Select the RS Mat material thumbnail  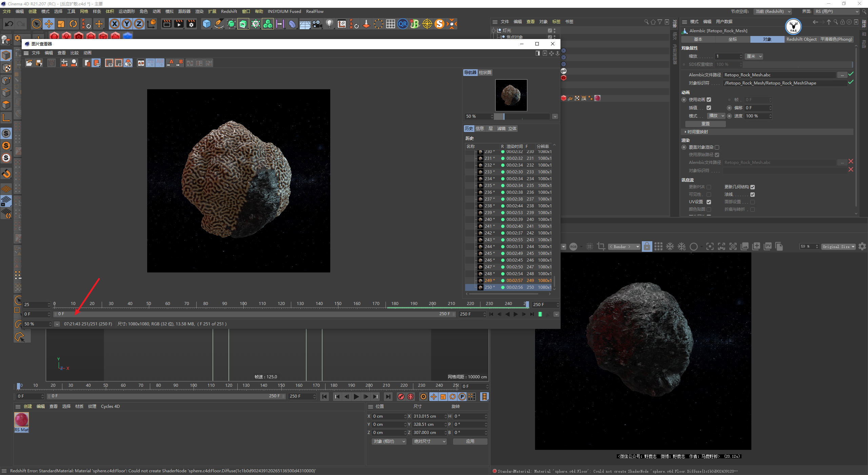click(x=21, y=420)
